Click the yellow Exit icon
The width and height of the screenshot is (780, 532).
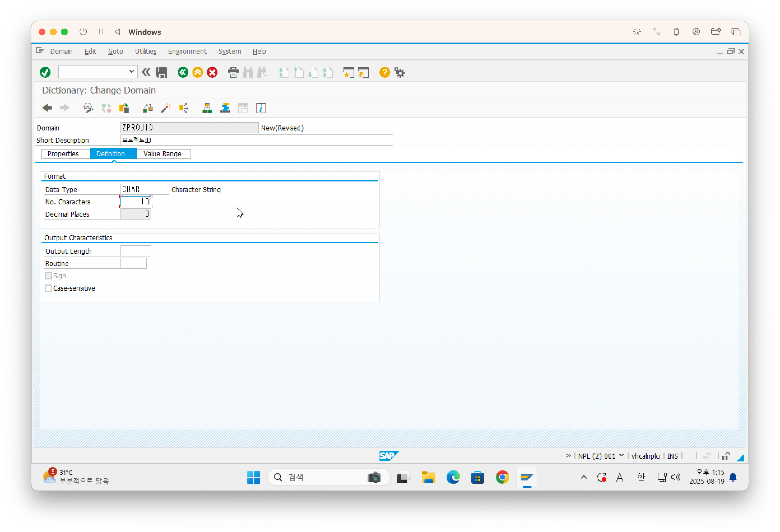pos(198,72)
